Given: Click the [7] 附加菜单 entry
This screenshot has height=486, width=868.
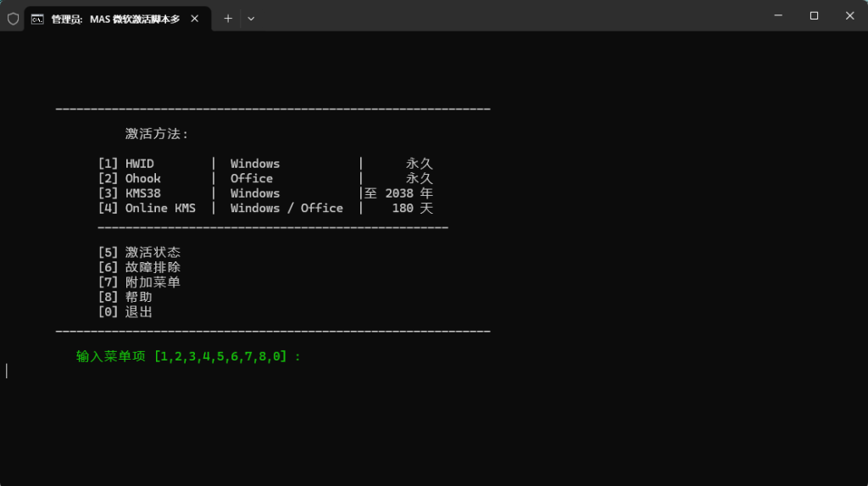Looking at the screenshot, I should pyautogui.click(x=139, y=282).
